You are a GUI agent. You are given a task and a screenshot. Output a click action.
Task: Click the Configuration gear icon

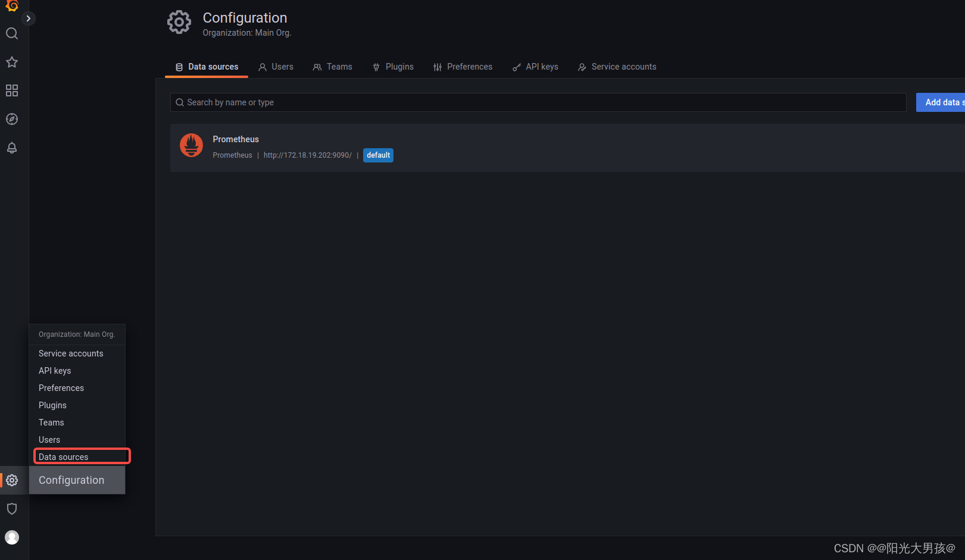[12, 480]
